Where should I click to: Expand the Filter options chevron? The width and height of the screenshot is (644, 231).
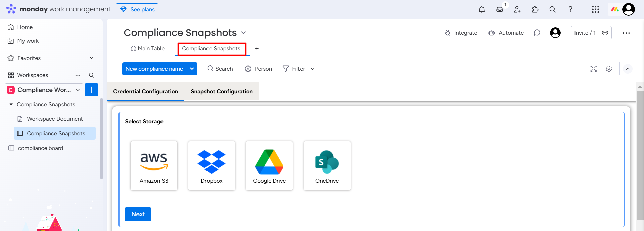[x=313, y=69]
